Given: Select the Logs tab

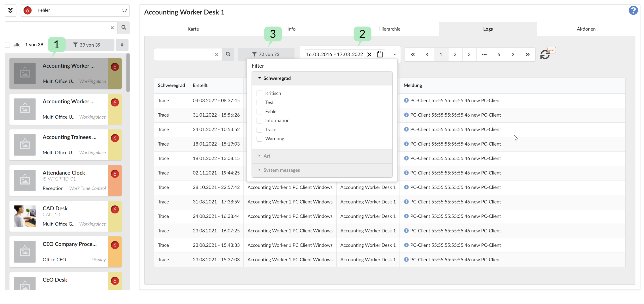Looking at the screenshot, I should [488, 29].
